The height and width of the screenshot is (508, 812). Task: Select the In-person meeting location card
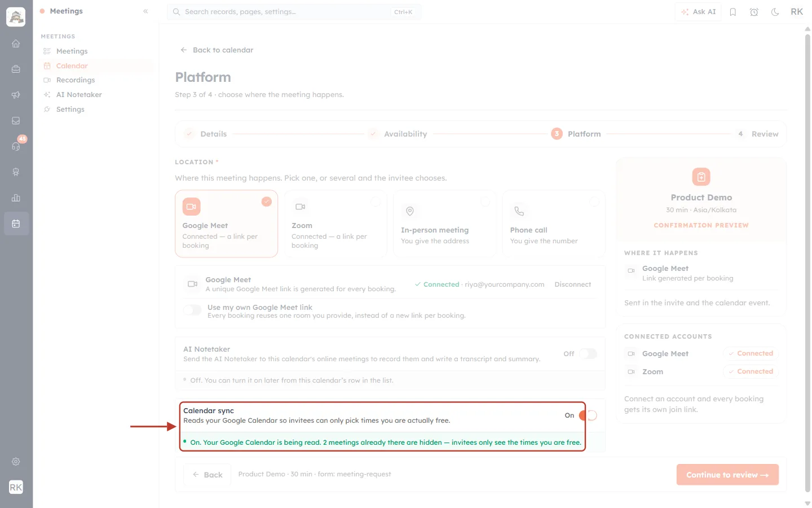[445, 224]
